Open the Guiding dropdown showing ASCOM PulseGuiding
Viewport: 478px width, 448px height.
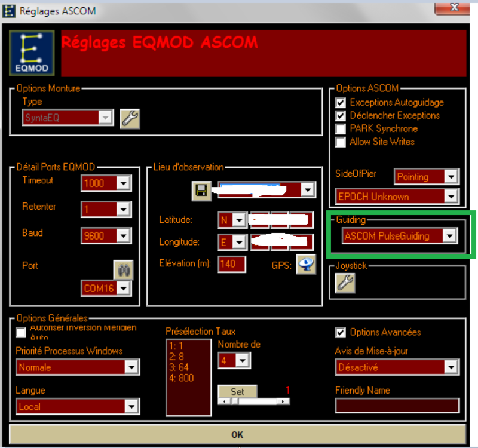450,235
